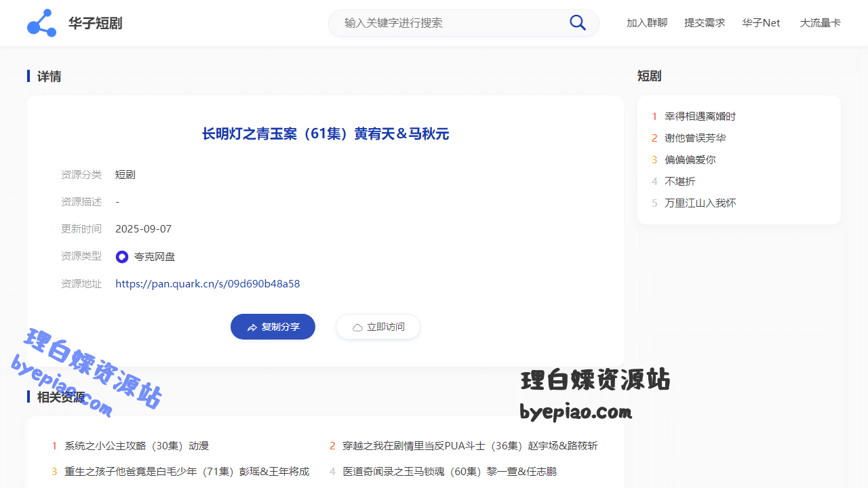The height and width of the screenshot is (488, 868).
Task: Click the 短剧 category value
Action: point(125,175)
